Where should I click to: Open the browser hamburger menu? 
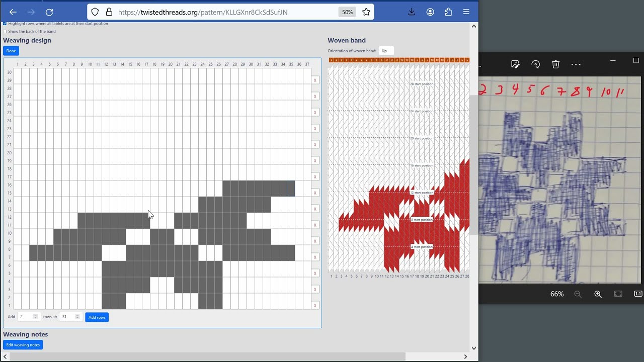coord(466,12)
